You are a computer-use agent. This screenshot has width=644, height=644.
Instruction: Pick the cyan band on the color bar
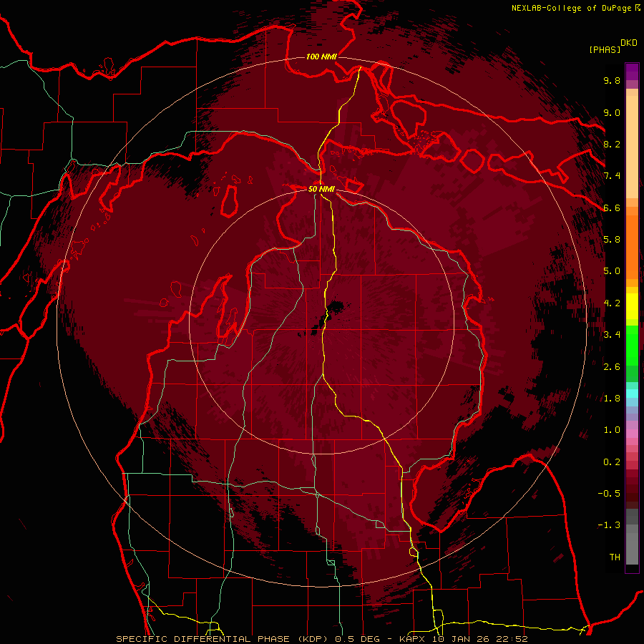click(x=632, y=394)
